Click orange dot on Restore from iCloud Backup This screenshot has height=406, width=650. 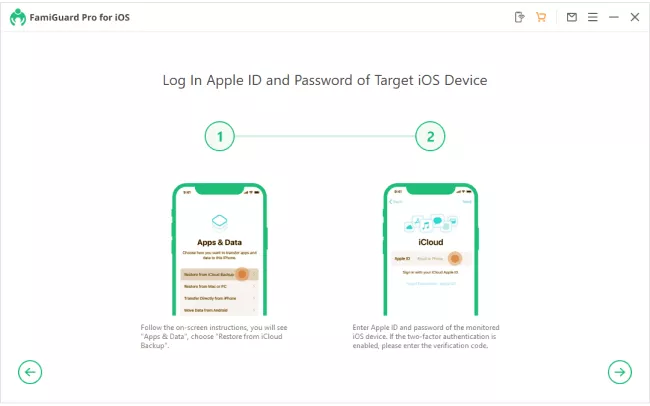coord(242,274)
